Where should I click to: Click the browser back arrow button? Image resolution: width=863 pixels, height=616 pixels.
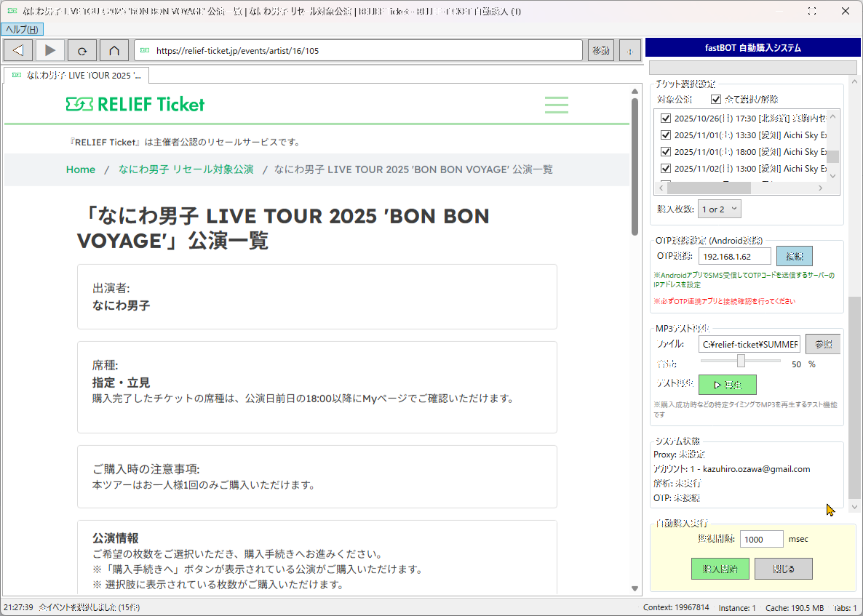coord(19,50)
